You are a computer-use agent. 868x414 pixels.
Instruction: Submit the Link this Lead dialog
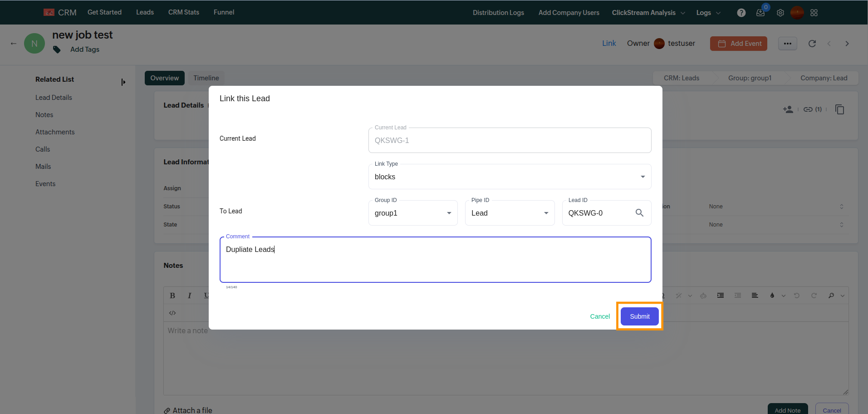[x=640, y=316]
